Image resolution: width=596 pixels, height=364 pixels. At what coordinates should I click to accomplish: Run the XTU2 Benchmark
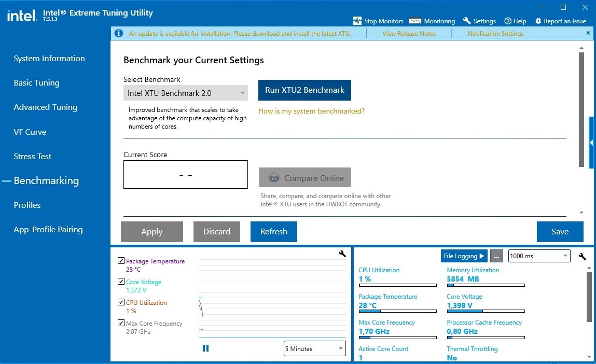304,90
